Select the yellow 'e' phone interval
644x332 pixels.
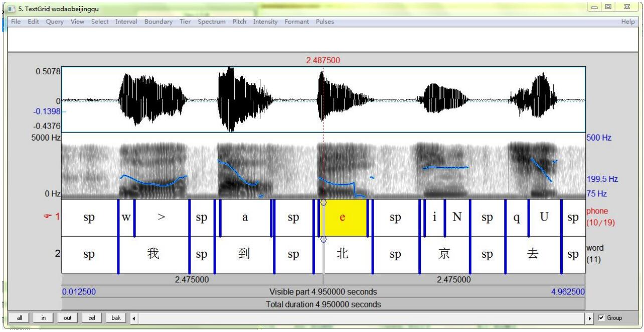[x=343, y=218]
